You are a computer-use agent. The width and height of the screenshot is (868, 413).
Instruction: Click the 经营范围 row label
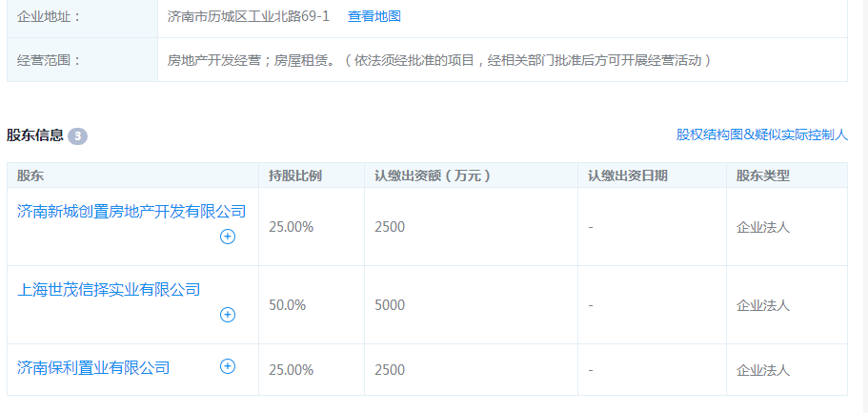[50, 60]
